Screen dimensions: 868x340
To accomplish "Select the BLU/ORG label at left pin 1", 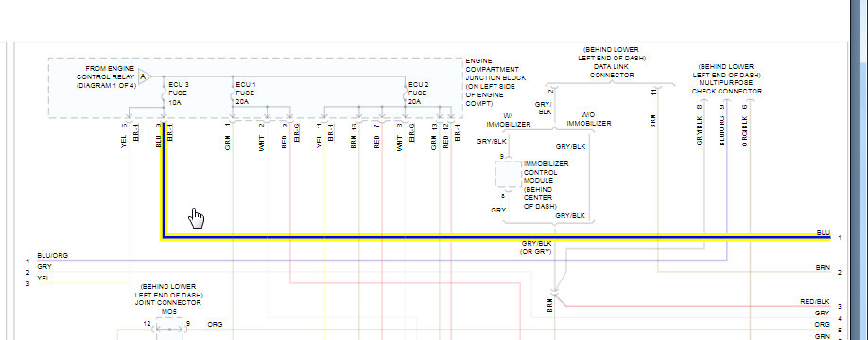I will point(53,255).
